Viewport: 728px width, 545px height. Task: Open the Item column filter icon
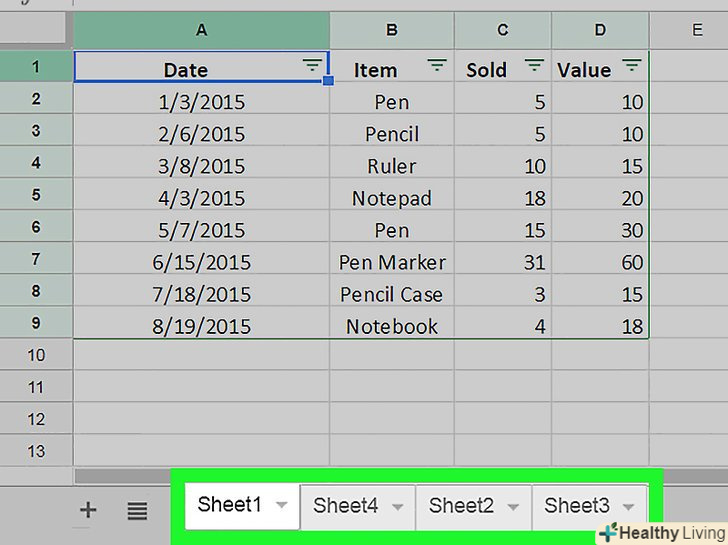(x=437, y=66)
